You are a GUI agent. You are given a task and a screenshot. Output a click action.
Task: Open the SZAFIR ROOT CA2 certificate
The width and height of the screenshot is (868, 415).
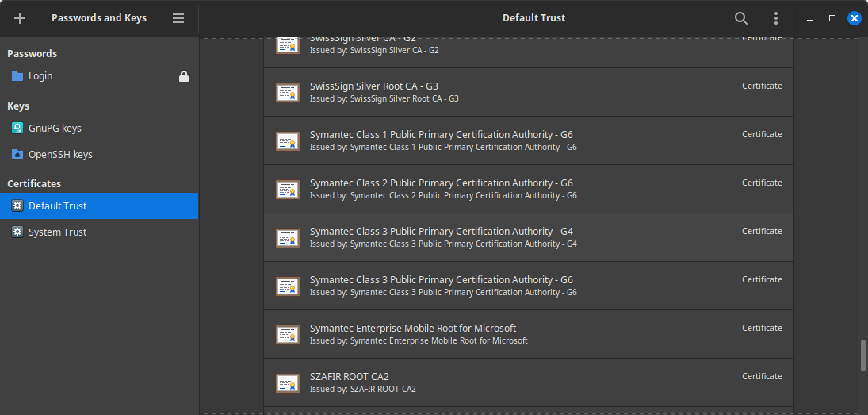tap(529, 382)
